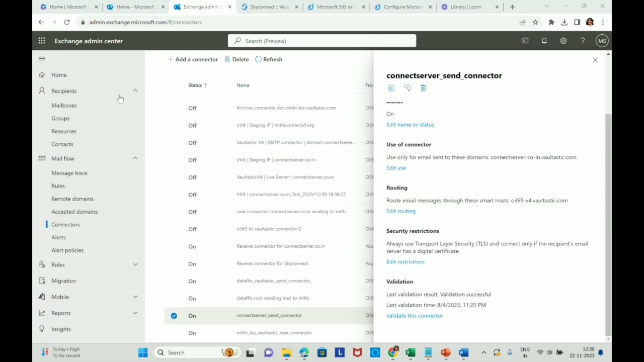
Task: Expand the Mobile section
Action: 135,297
